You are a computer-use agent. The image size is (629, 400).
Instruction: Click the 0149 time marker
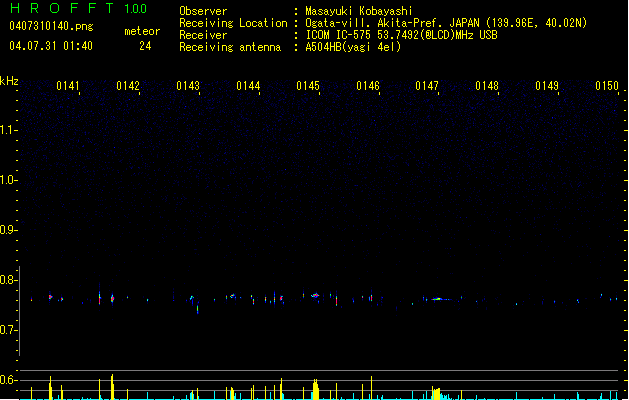(x=547, y=86)
